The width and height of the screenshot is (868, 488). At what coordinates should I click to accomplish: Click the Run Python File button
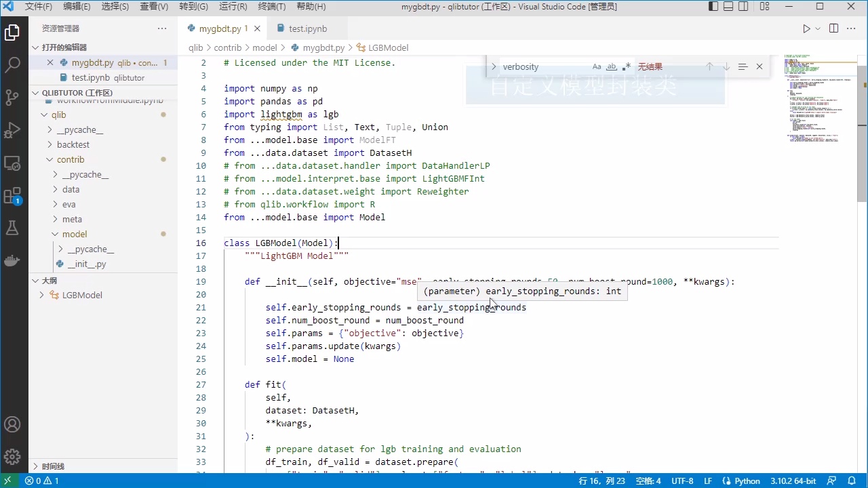pos(806,28)
